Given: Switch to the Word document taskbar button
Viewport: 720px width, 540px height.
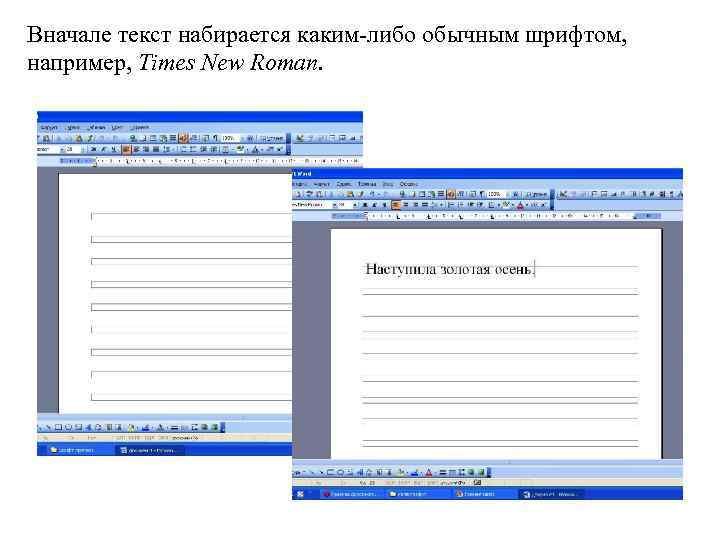Looking at the screenshot, I should (552, 494).
